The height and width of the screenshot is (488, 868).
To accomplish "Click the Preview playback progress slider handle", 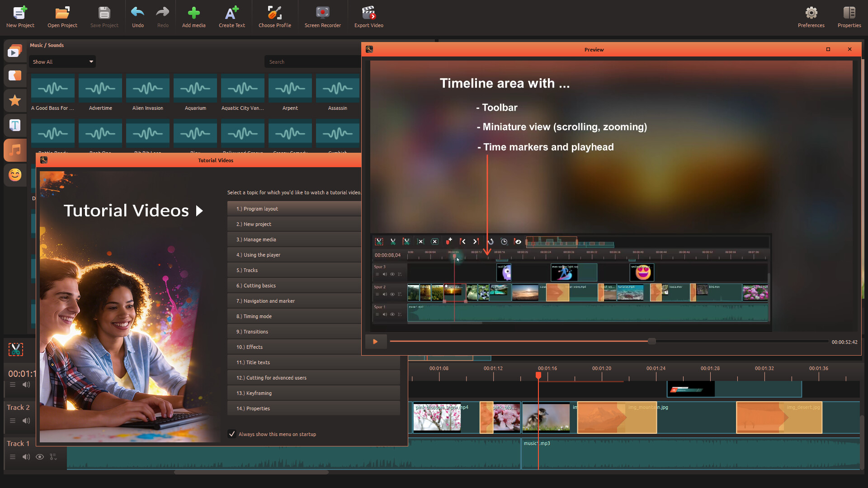I will pos(651,342).
